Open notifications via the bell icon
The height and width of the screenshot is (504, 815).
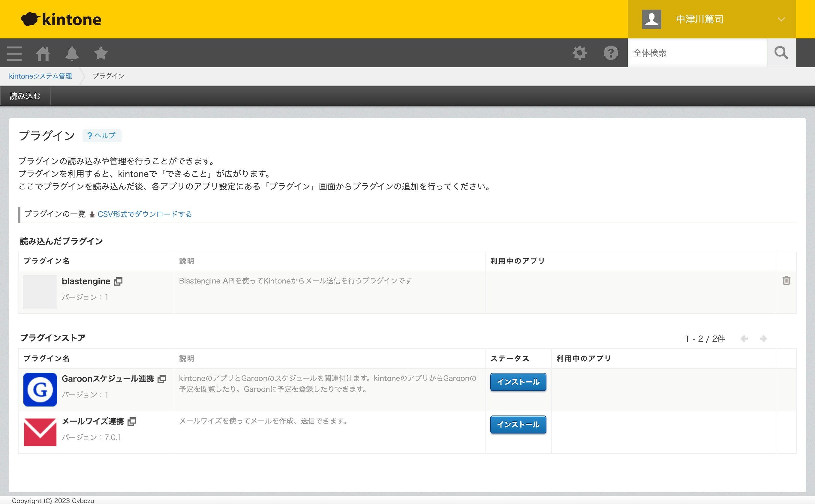(x=72, y=53)
